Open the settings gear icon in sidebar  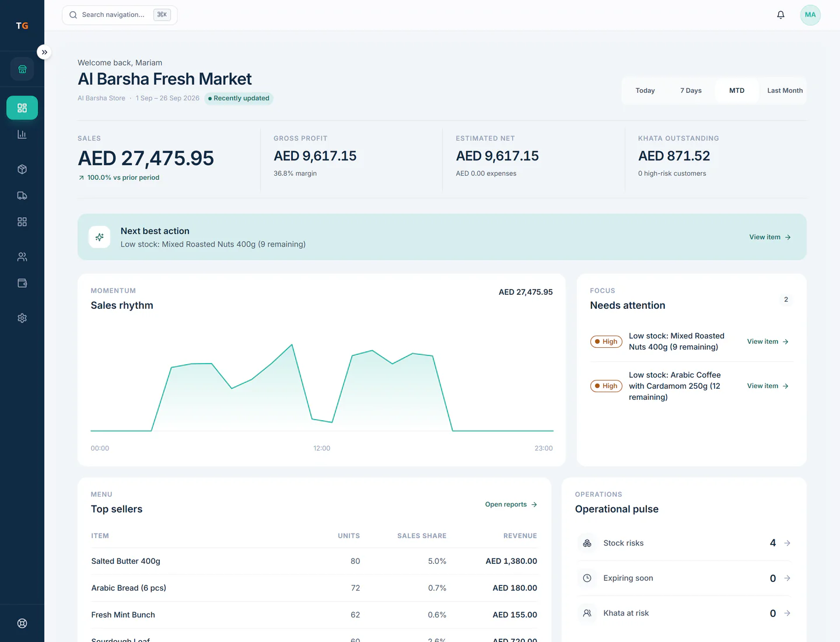click(22, 318)
